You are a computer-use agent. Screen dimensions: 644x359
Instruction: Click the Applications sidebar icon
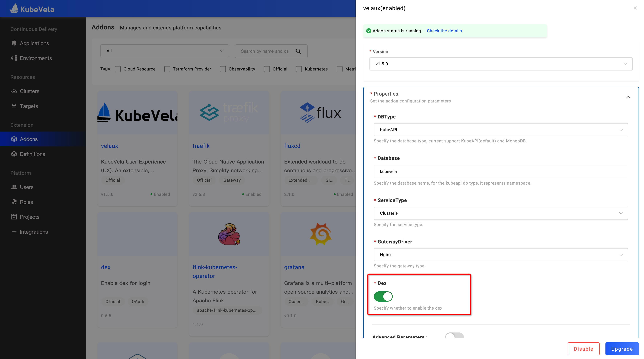(x=14, y=43)
